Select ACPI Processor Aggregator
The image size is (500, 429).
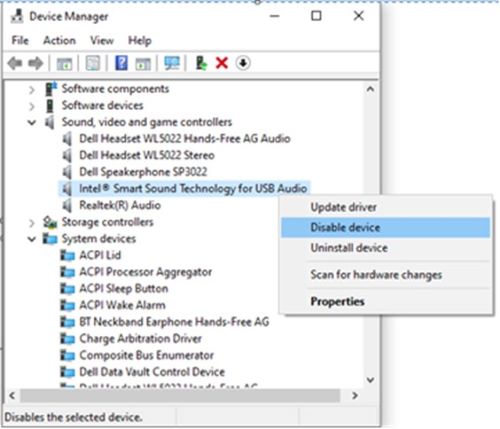[146, 272]
